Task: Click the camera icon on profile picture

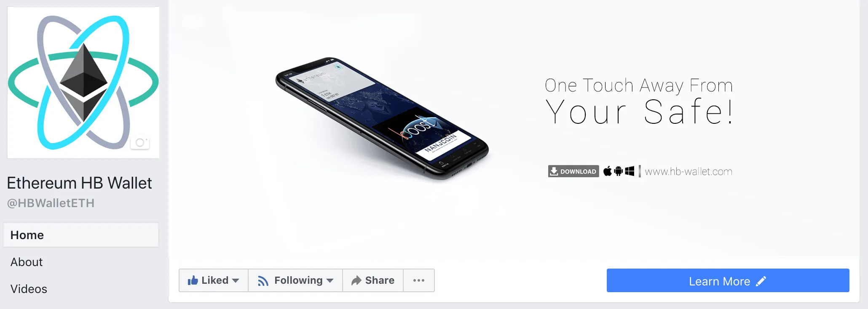Action: (140, 143)
